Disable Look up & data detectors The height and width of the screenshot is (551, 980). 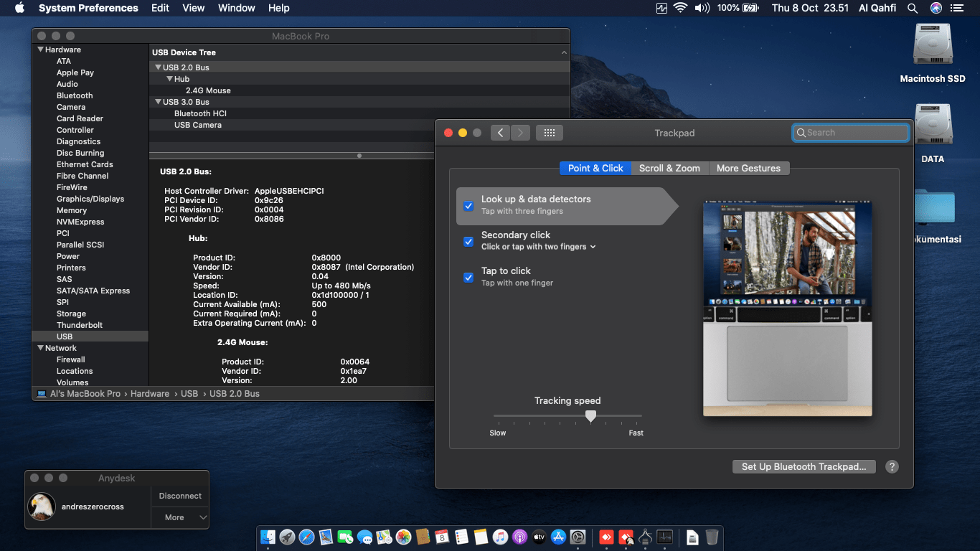468,206
